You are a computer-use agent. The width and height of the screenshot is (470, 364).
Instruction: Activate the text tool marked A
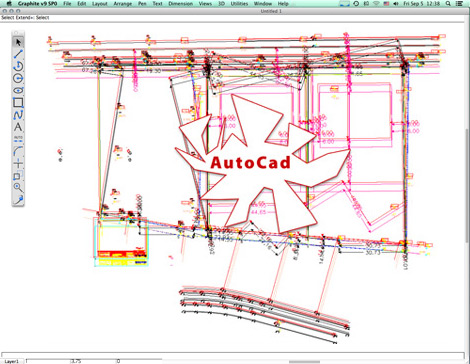pos(18,127)
